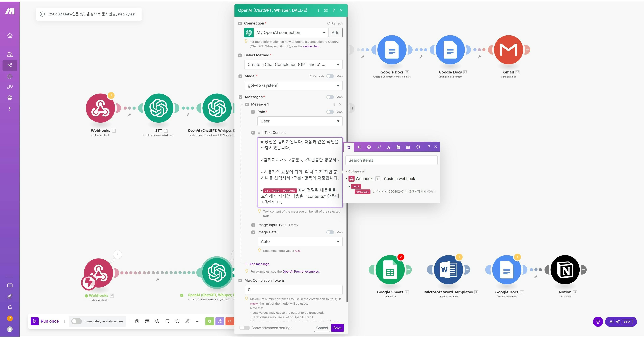Enable Show advanced settings toggle
The image size is (644, 337).
[x=244, y=328]
